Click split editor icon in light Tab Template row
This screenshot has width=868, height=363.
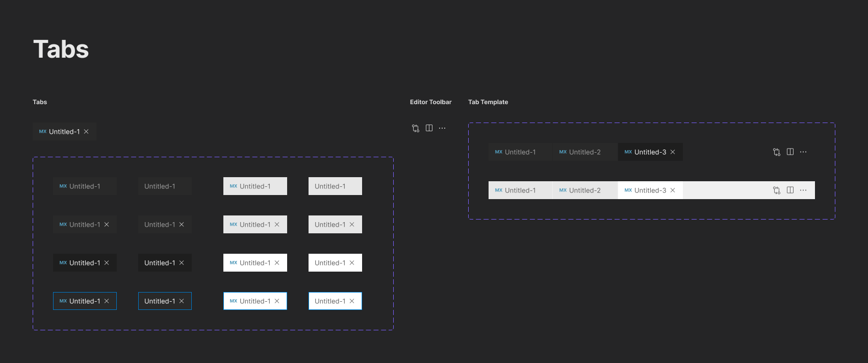click(x=790, y=190)
